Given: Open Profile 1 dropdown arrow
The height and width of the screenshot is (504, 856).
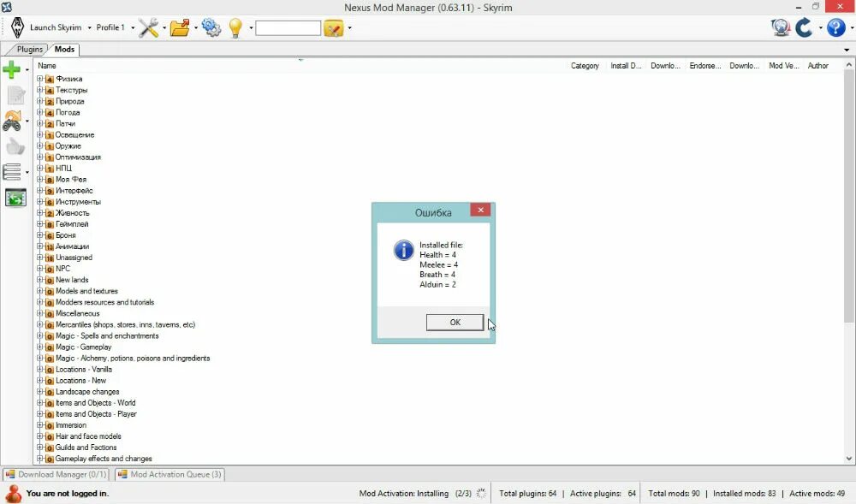Looking at the screenshot, I should (133, 28).
